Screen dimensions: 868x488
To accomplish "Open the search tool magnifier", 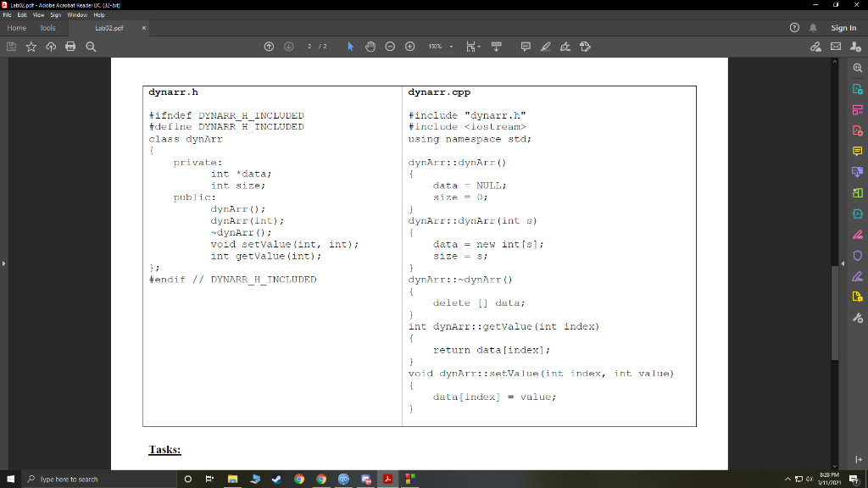I will (x=91, y=47).
